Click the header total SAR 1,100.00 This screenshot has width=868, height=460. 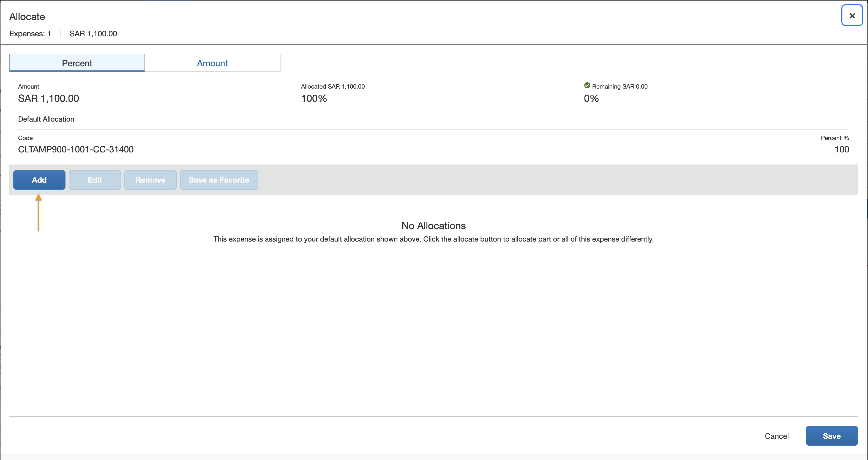[x=93, y=34]
